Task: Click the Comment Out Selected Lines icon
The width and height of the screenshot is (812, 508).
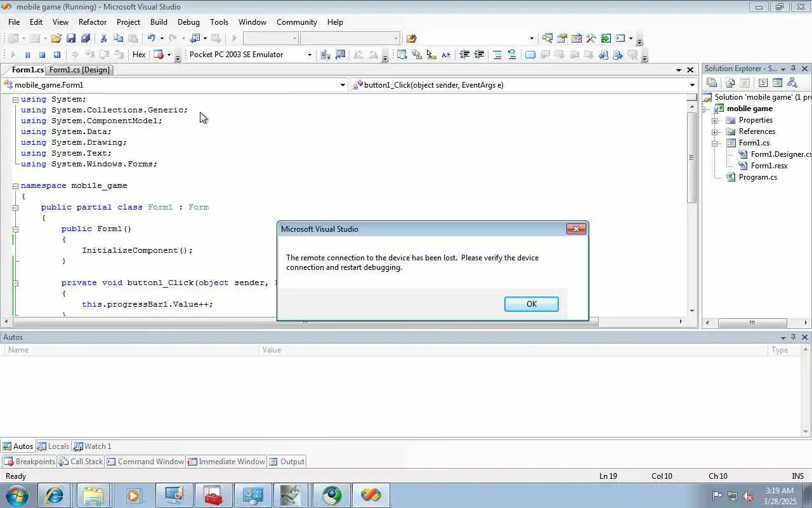Action: coord(497,55)
